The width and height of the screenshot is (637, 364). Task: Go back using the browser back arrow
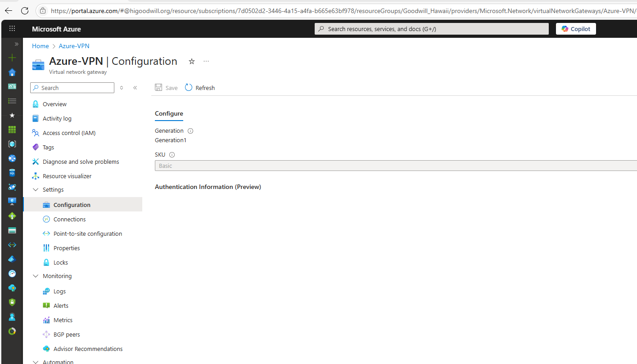pos(9,10)
